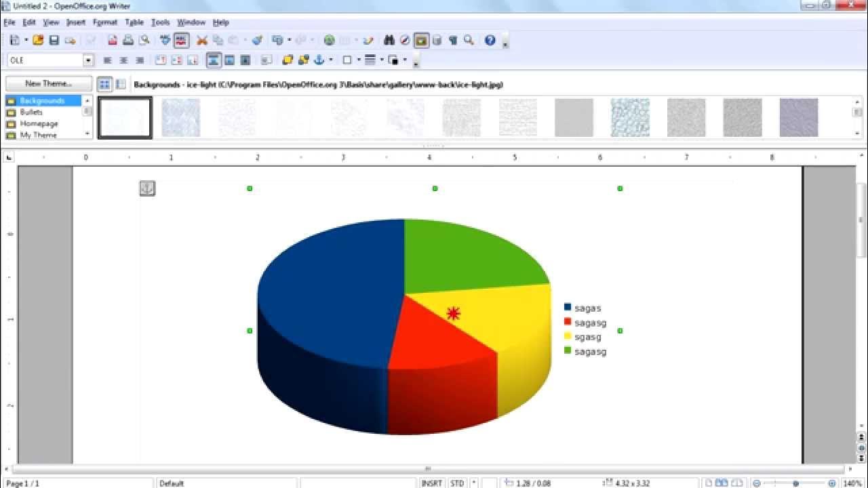The height and width of the screenshot is (488, 868).
Task: Open the Navigator compass icon
Action: click(x=405, y=40)
